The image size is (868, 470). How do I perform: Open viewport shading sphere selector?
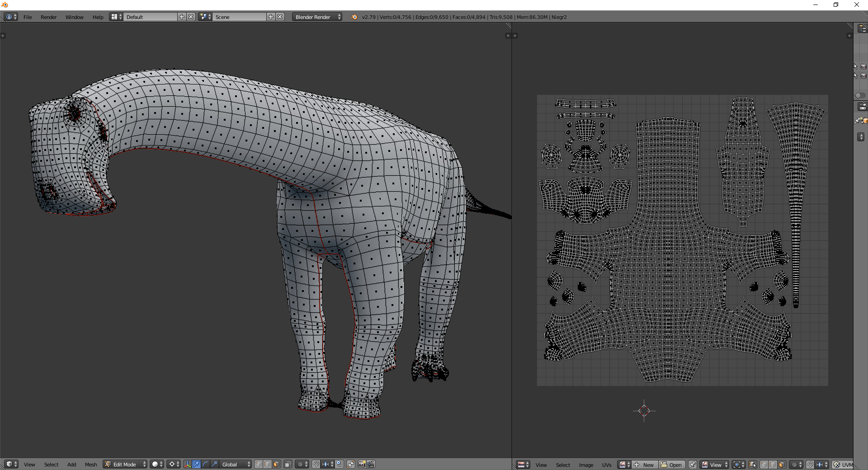[x=157, y=464]
